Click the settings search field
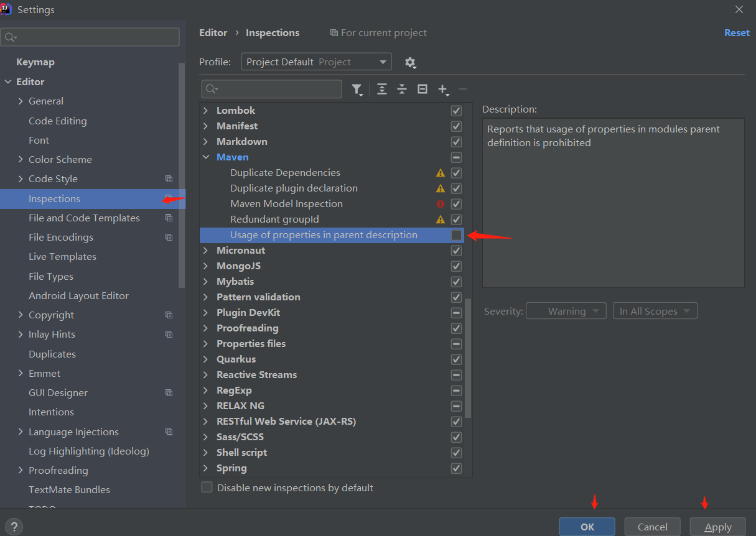The image size is (756, 536). tap(90, 37)
